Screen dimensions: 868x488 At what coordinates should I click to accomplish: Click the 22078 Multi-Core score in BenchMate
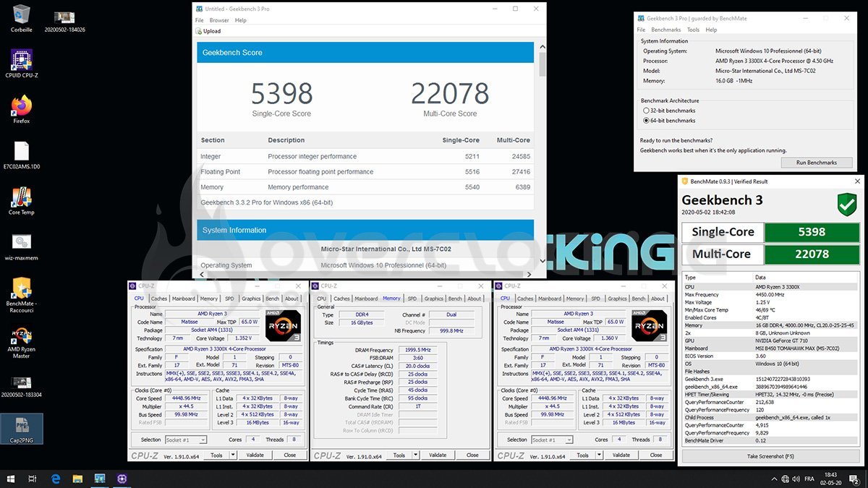coord(812,254)
